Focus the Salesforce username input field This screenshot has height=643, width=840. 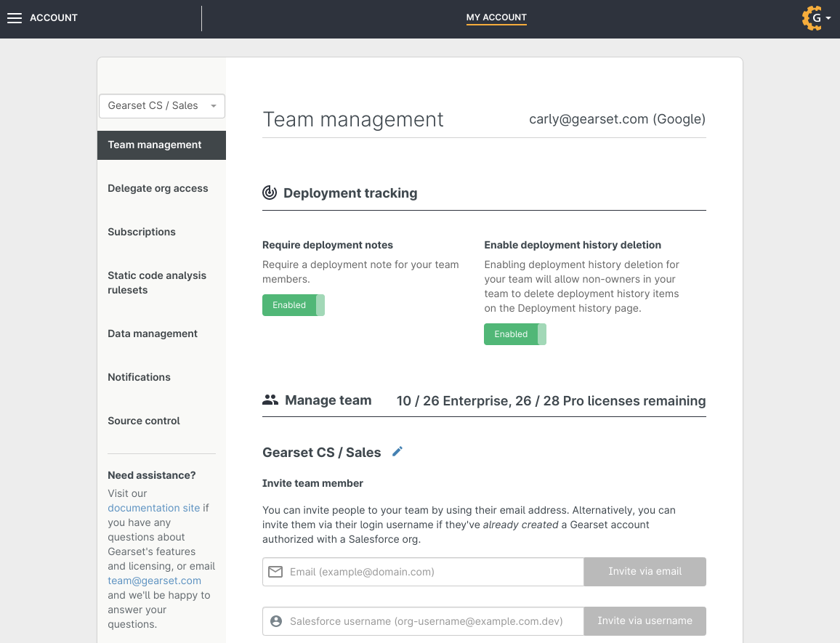pyautogui.click(x=432, y=621)
